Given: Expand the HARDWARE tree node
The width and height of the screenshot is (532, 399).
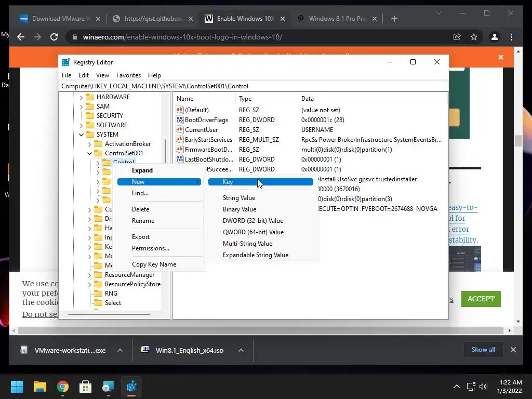Looking at the screenshot, I should 81,97.
